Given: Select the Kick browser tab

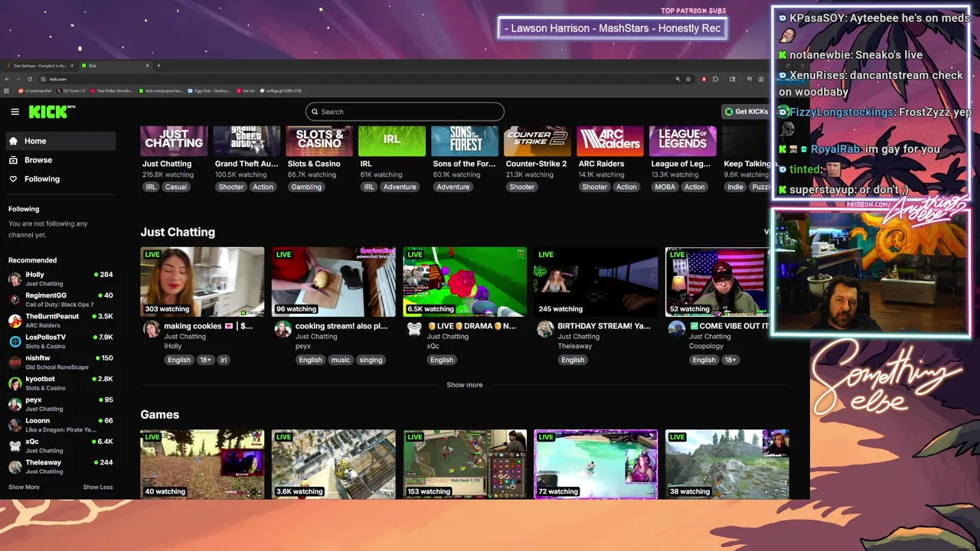Looking at the screenshot, I should coord(115,66).
